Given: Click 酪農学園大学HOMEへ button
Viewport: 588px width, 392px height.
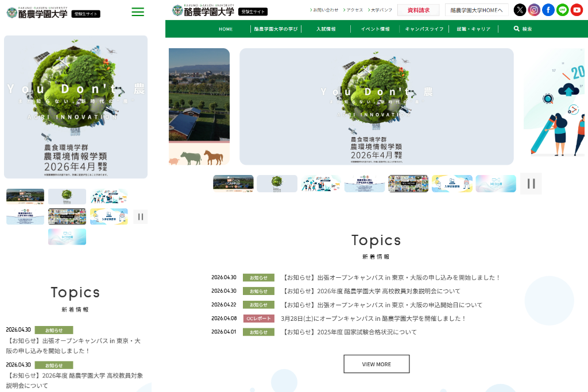Looking at the screenshot, I should tap(477, 10).
